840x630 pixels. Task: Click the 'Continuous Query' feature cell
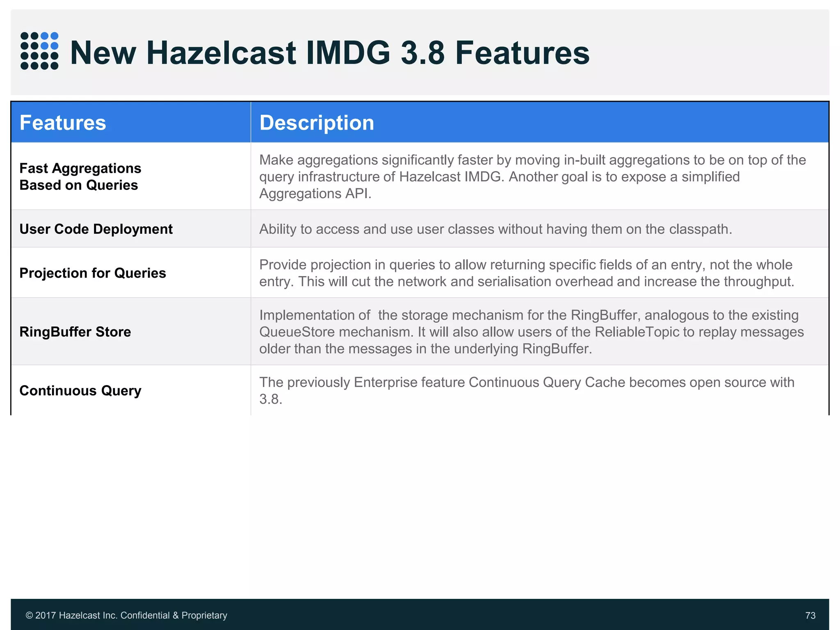coord(80,390)
